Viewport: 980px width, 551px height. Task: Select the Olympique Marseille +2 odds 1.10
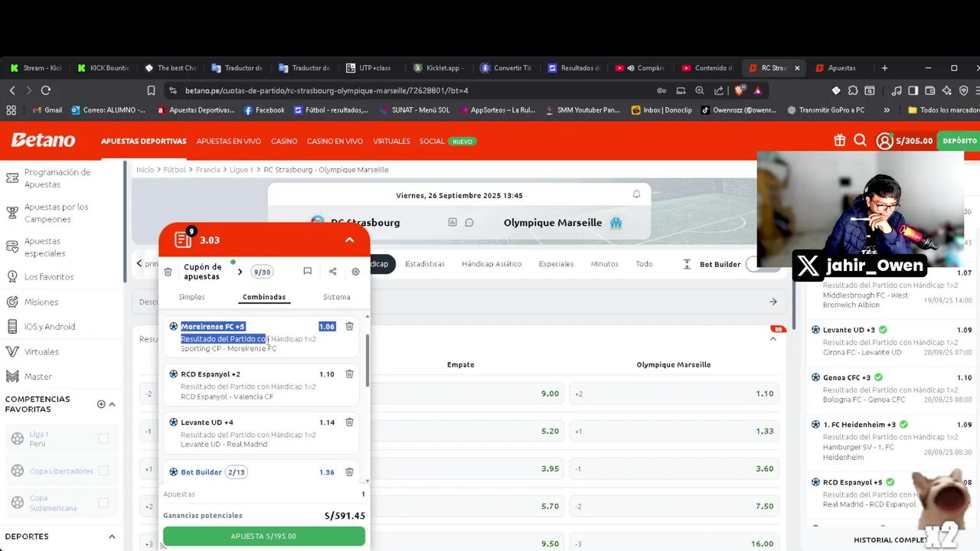[674, 393]
